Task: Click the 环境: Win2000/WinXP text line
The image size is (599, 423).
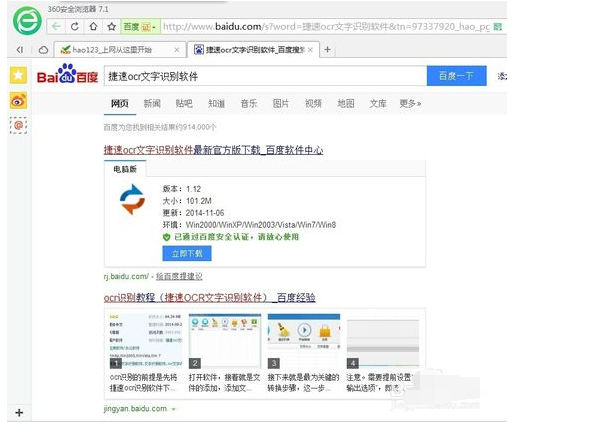Action: point(249,225)
